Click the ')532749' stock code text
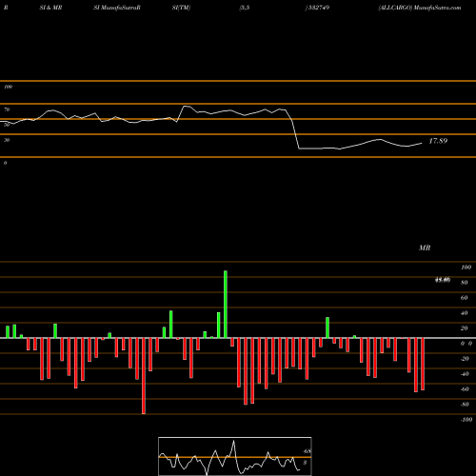 click(317, 8)
